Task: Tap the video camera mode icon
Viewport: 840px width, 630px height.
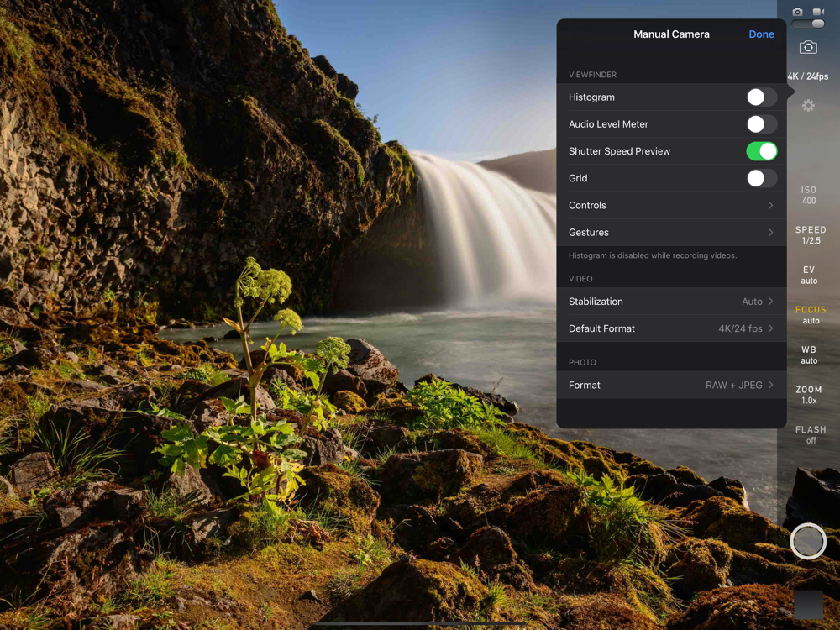Action: coord(818,12)
